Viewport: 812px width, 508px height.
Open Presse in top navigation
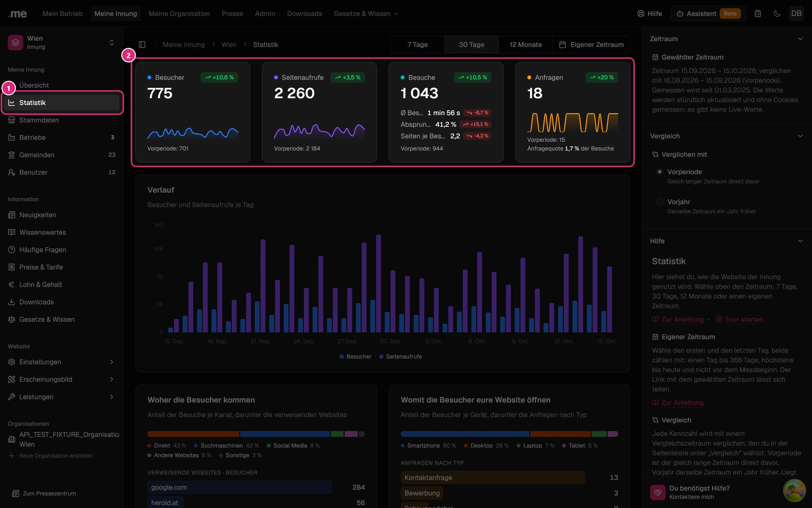point(232,14)
